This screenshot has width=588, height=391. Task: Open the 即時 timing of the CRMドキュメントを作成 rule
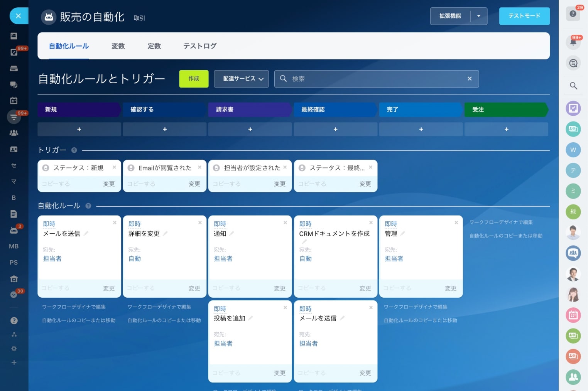(306, 224)
